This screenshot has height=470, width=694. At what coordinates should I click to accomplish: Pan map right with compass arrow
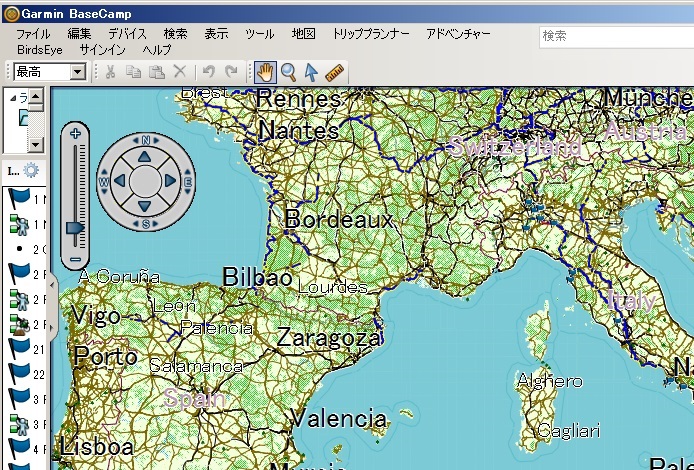click(170, 181)
